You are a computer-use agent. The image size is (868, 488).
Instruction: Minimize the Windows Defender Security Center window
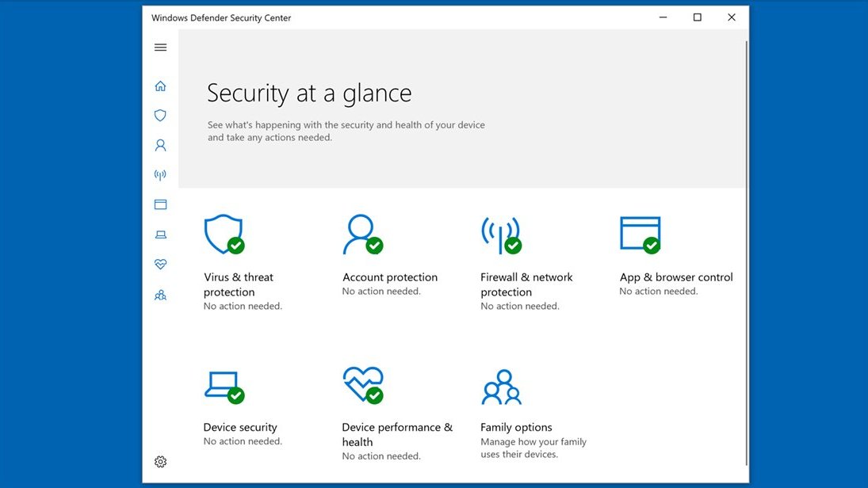pos(663,17)
